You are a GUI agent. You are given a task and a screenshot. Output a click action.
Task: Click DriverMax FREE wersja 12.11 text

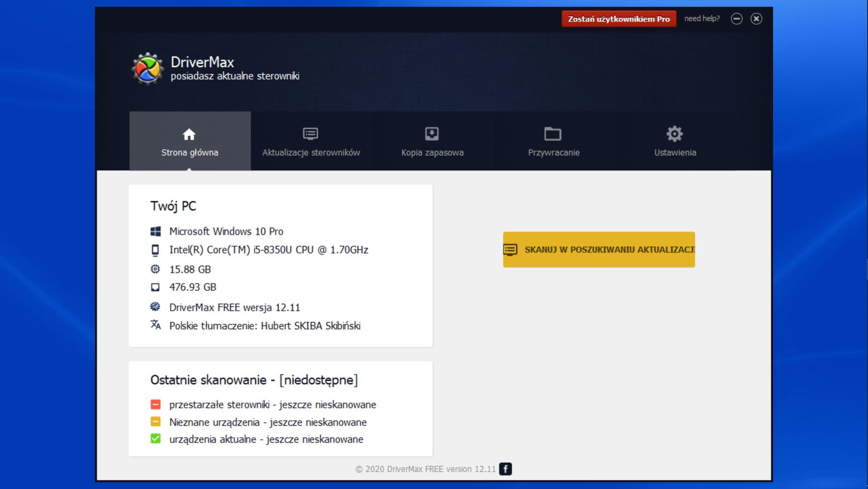235,307
